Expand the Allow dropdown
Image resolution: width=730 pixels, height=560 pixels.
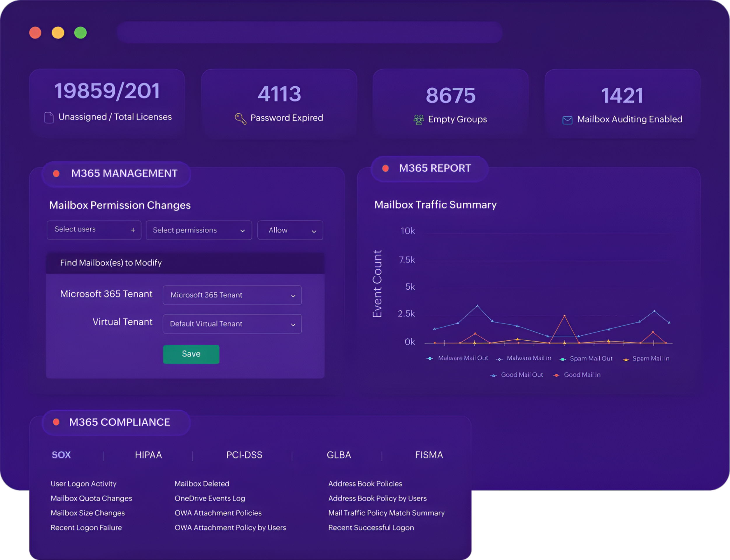[x=290, y=230]
